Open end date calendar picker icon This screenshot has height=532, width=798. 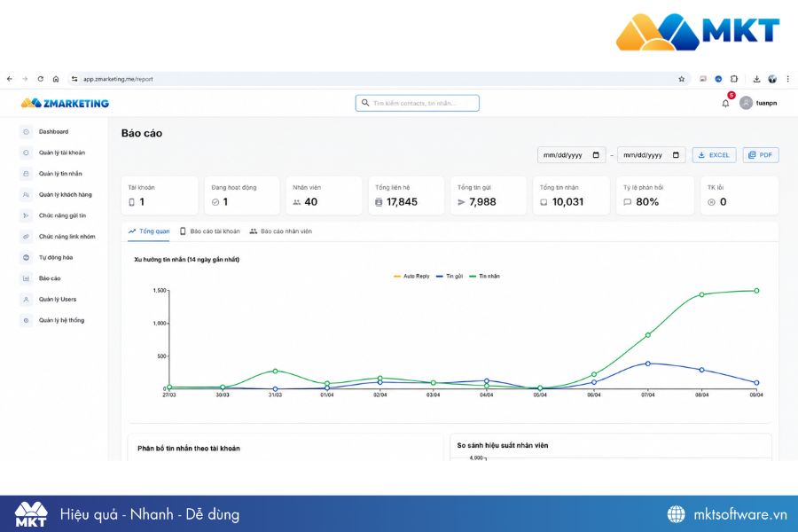676,155
